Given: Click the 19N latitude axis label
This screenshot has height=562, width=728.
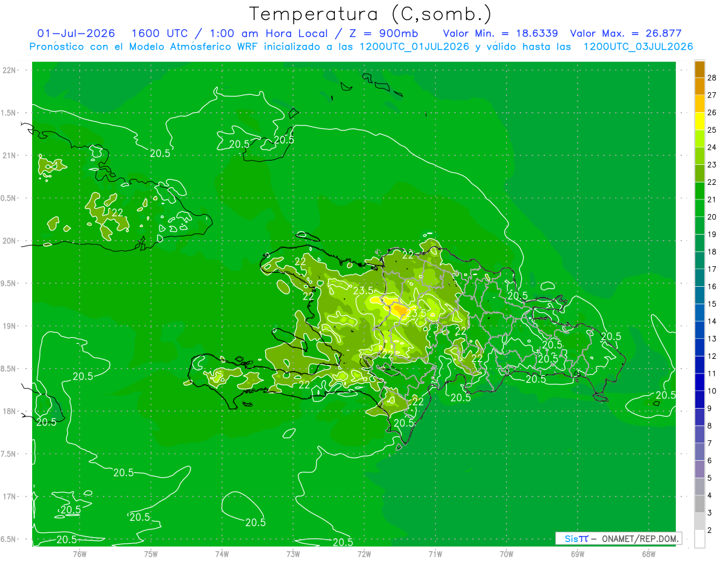Looking at the screenshot, I should tap(10, 326).
